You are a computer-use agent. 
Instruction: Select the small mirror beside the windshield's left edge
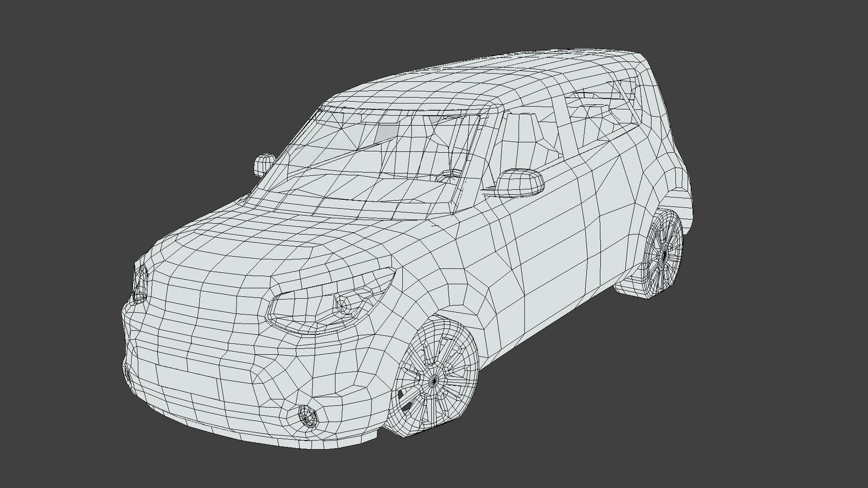point(264,164)
